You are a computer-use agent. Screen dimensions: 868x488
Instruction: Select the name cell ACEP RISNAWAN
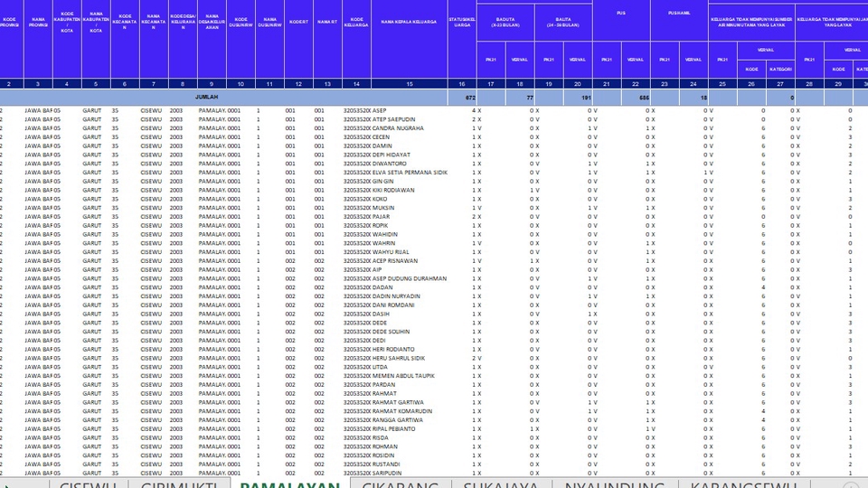(x=395, y=261)
